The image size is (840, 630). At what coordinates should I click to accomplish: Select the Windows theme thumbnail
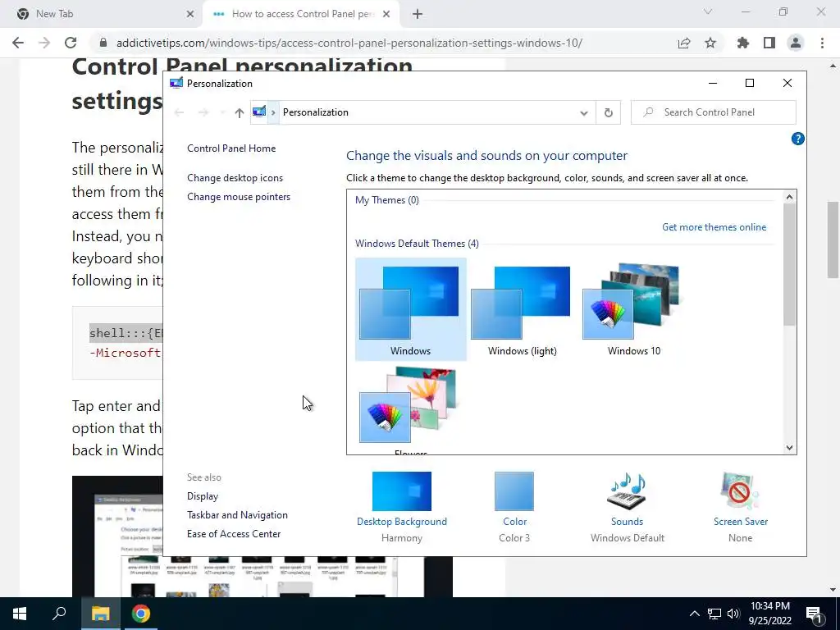[410, 309]
